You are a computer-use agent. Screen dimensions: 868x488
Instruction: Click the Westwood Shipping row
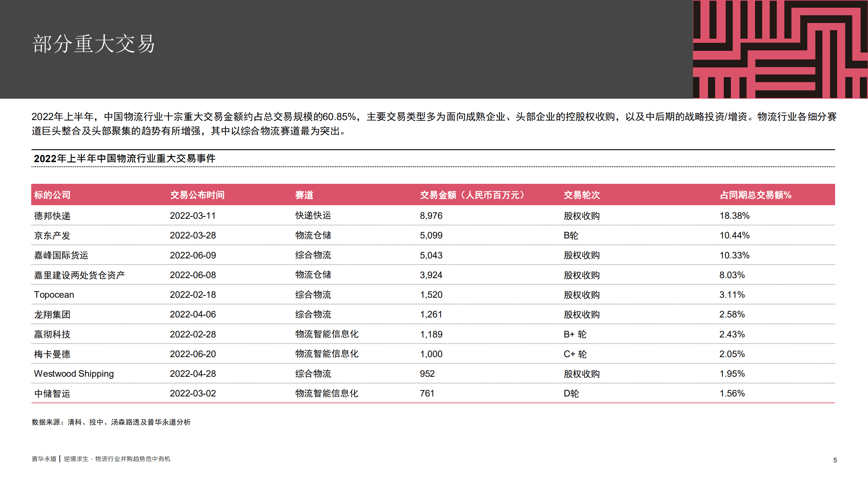point(74,374)
